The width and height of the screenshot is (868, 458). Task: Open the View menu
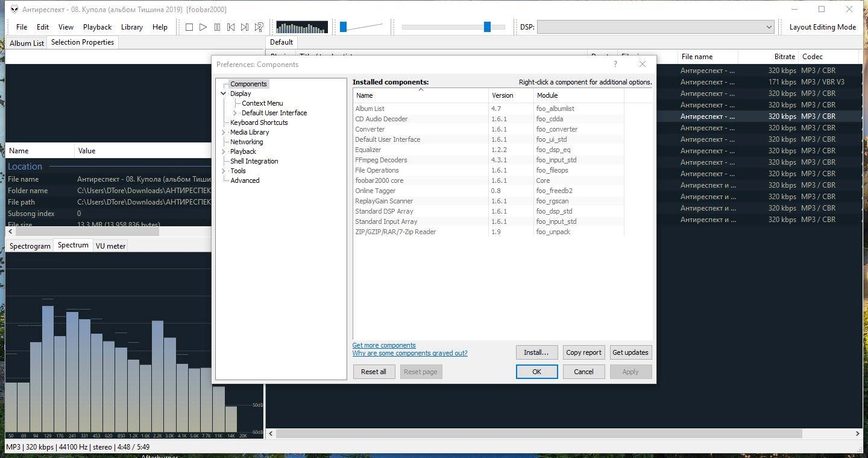pyautogui.click(x=66, y=27)
